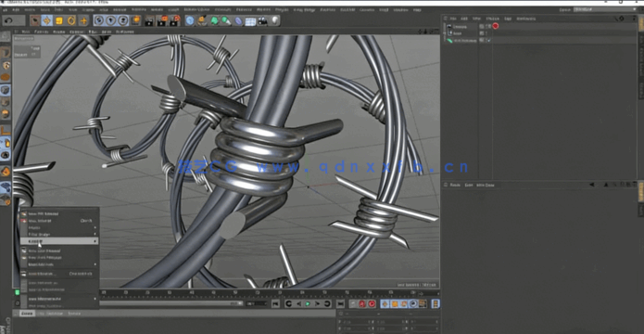Click the purple Deformer icon
644x334 pixels.
pos(239,20)
